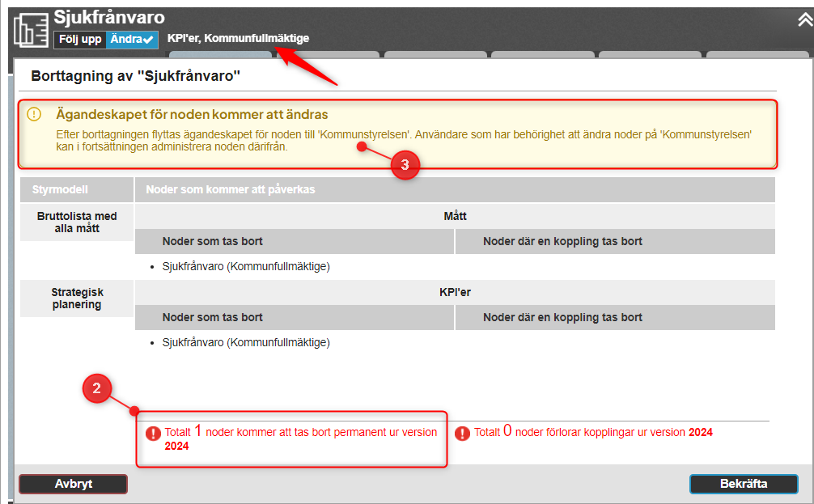The image size is (814, 504).
Task: Click 'Noder där en koppling tas bort' under Mått
Action: [562, 241]
